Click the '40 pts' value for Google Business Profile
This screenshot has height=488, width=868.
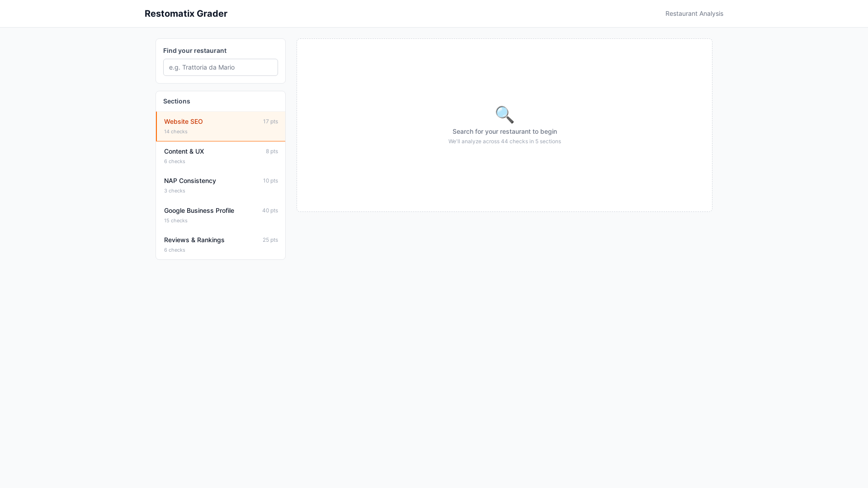click(270, 211)
